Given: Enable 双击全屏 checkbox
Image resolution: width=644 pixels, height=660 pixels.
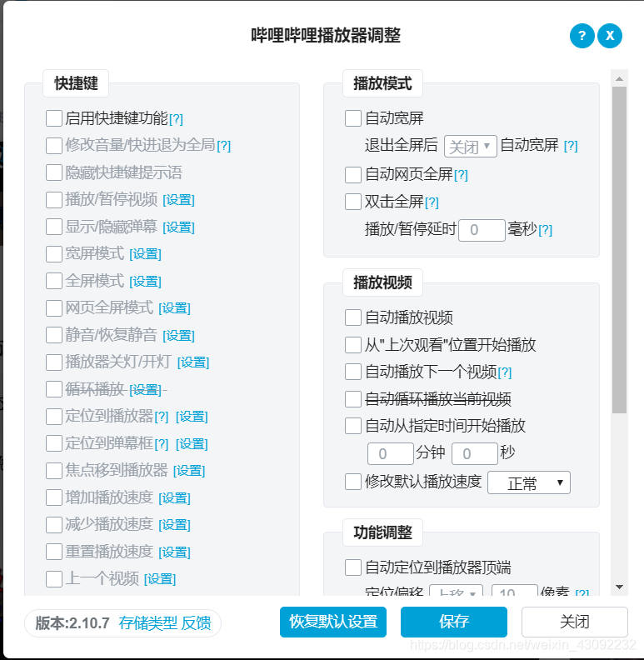Looking at the screenshot, I should 353,202.
